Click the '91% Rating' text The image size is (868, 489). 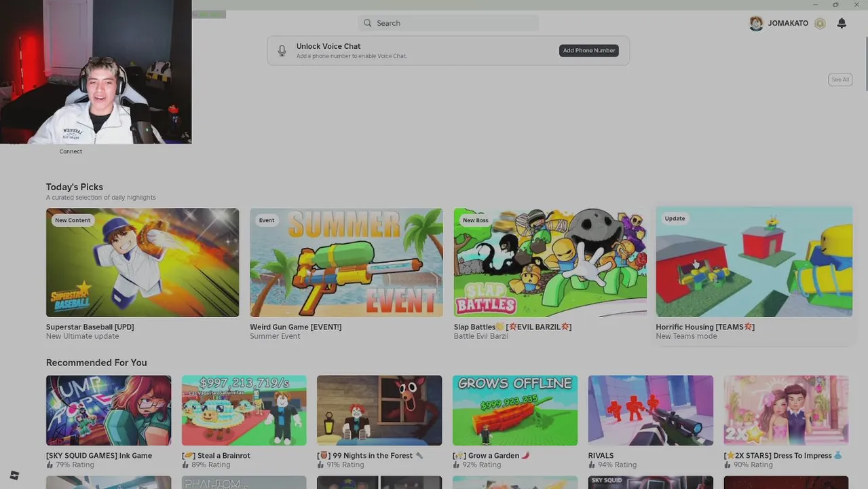pos(346,465)
